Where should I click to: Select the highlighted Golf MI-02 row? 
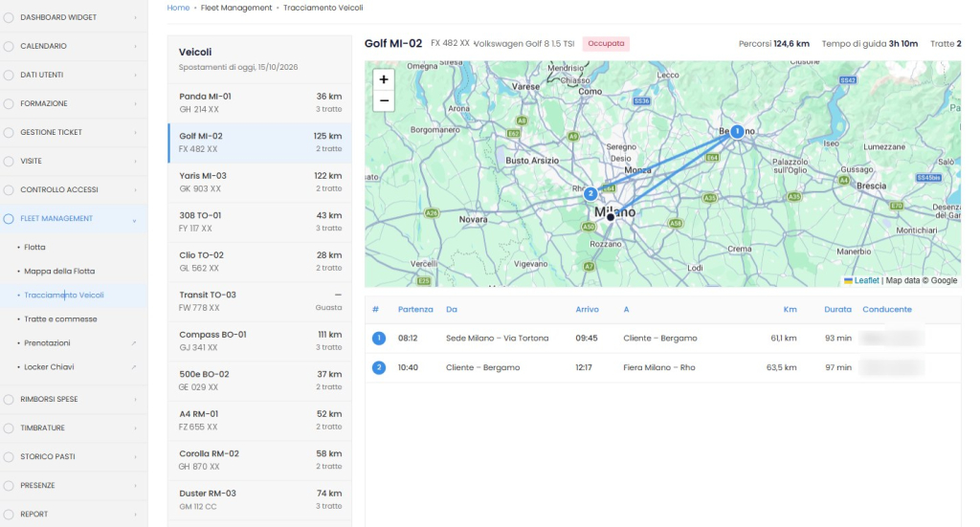click(x=260, y=143)
